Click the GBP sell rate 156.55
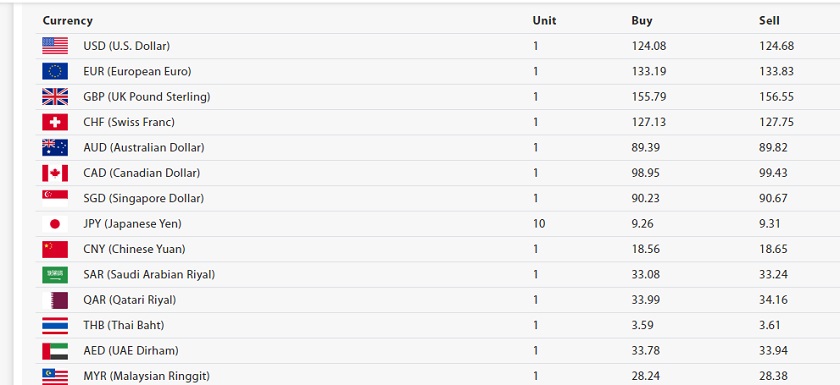This screenshot has width=840, height=385. 776,97
